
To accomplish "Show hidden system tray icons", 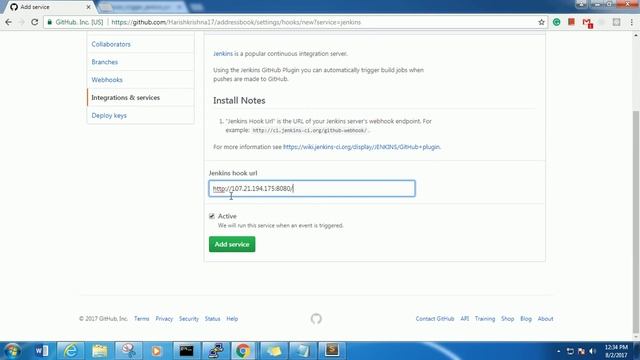I will tap(558, 351).
